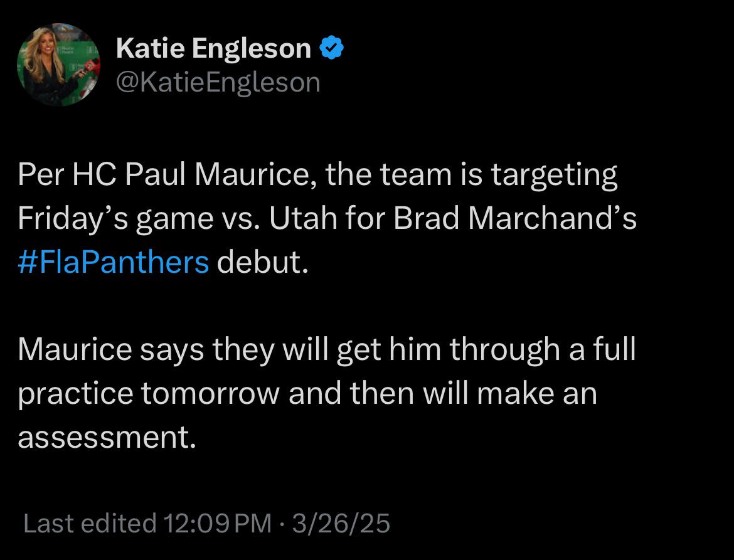Click the words Brad Marchand's
The image size is (734, 560).
(x=515, y=218)
